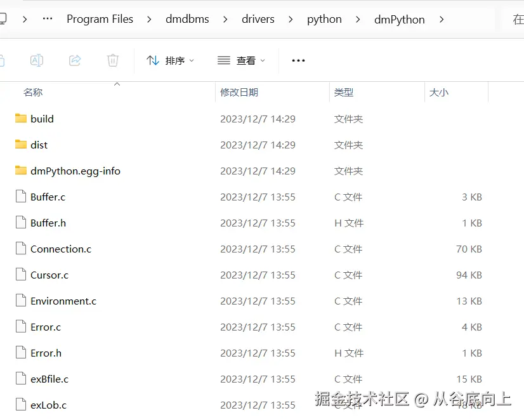This screenshot has width=524, height=420.
Task: Select the build folder icon
Action: click(21, 118)
